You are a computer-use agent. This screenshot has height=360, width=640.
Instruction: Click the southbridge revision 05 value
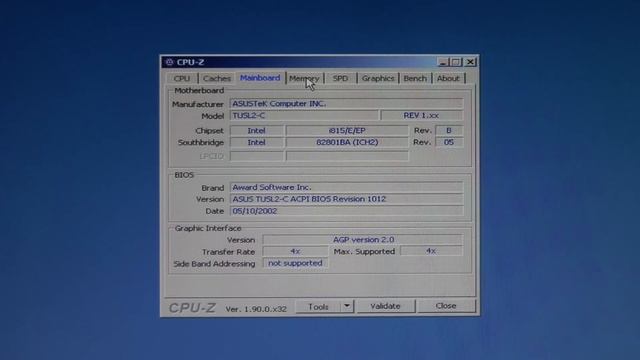[x=449, y=142]
